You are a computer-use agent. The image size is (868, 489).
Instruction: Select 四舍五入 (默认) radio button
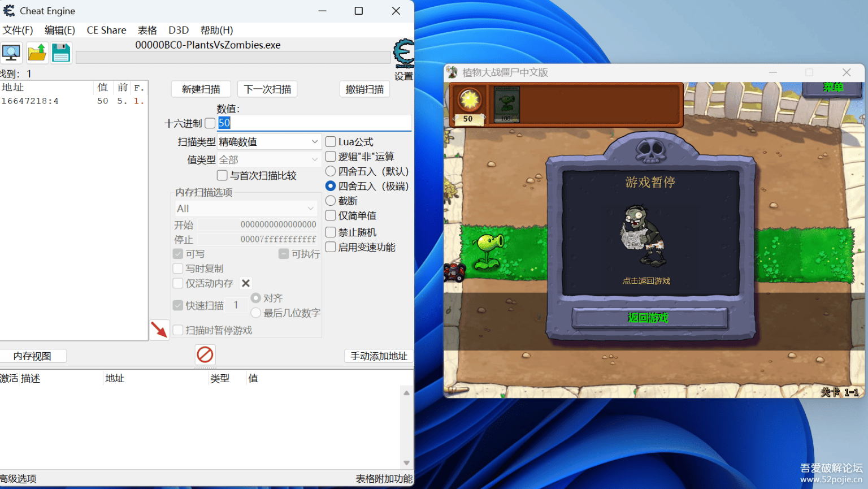331,171
